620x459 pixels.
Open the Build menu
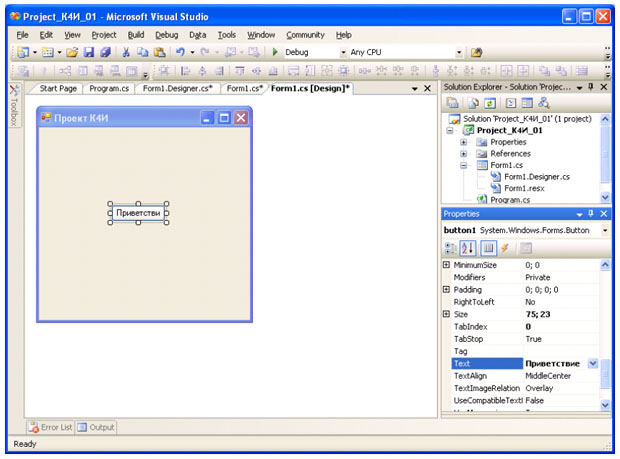[x=136, y=35]
